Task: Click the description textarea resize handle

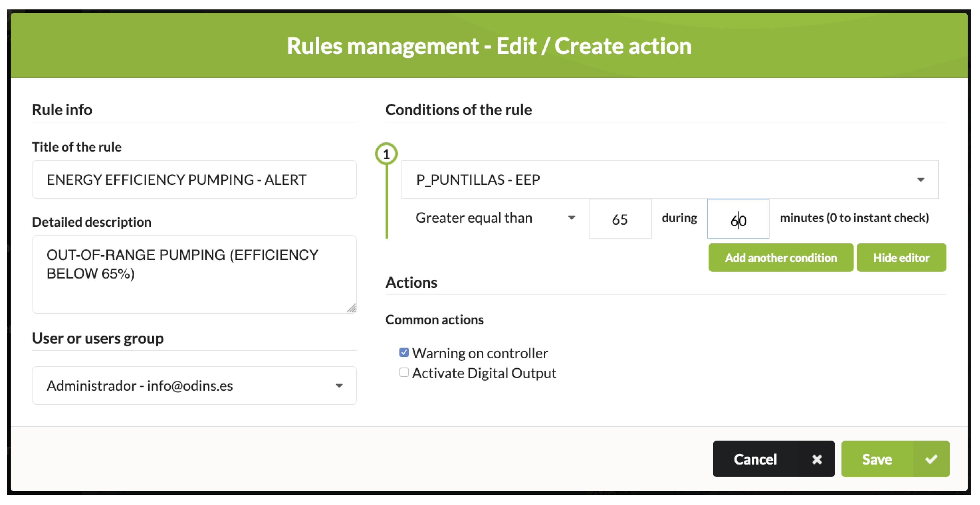Action: 352,308
